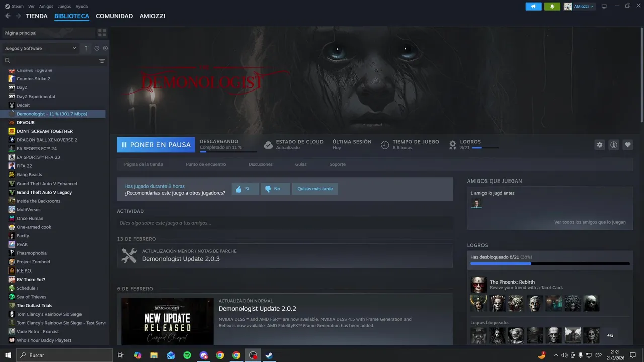Go to TIENDA section

(x=37, y=16)
